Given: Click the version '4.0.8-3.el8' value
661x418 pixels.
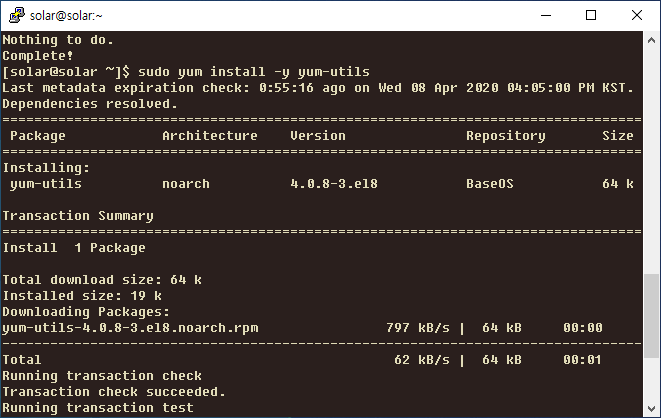Looking at the screenshot, I should tap(334, 184).
